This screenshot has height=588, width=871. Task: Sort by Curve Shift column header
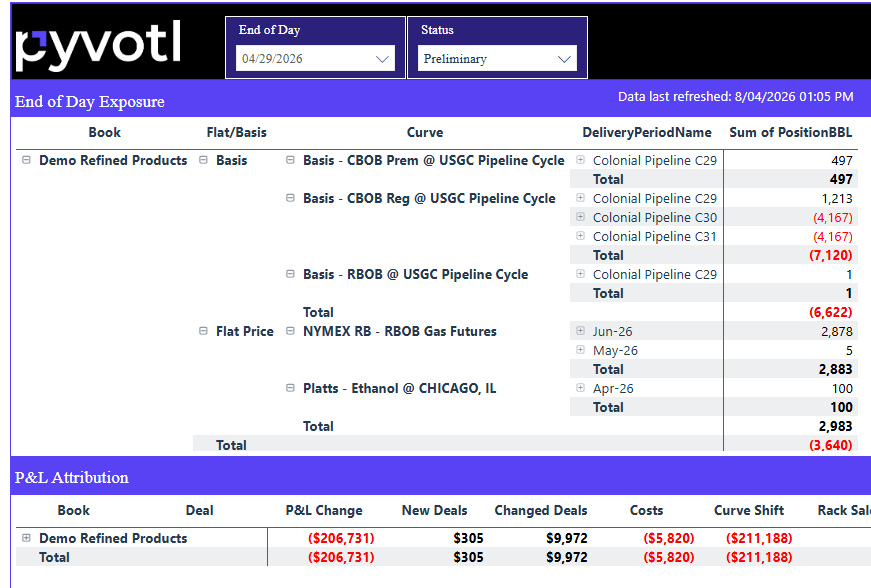(x=749, y=510)
